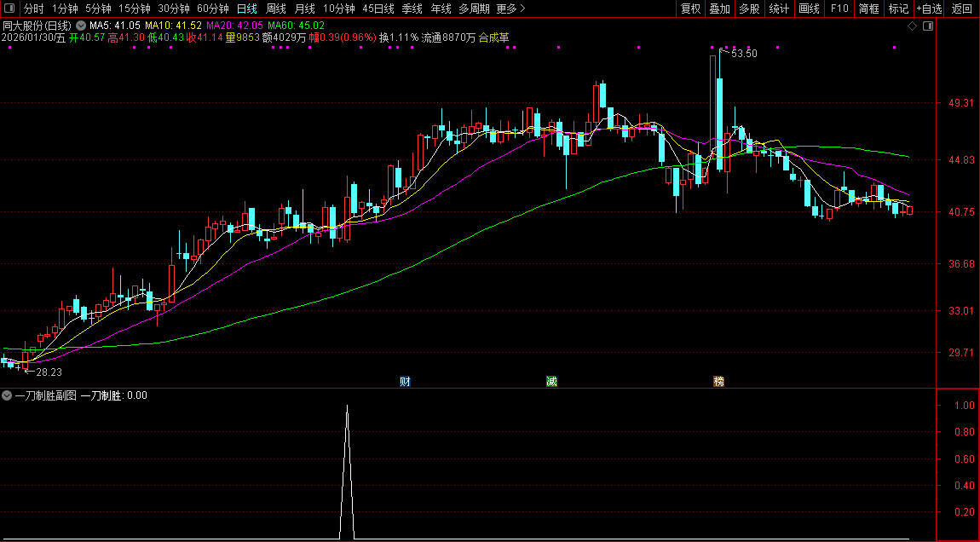Click the 减 shareholding reduction marker
The height and width of the screenshot is (542, 980).
551,381
